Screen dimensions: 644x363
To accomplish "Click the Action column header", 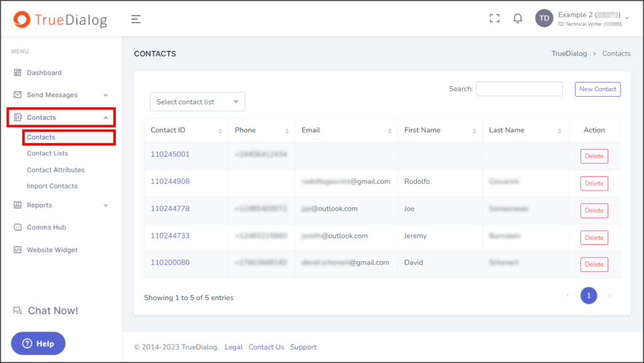I will [x=594, y=130].
